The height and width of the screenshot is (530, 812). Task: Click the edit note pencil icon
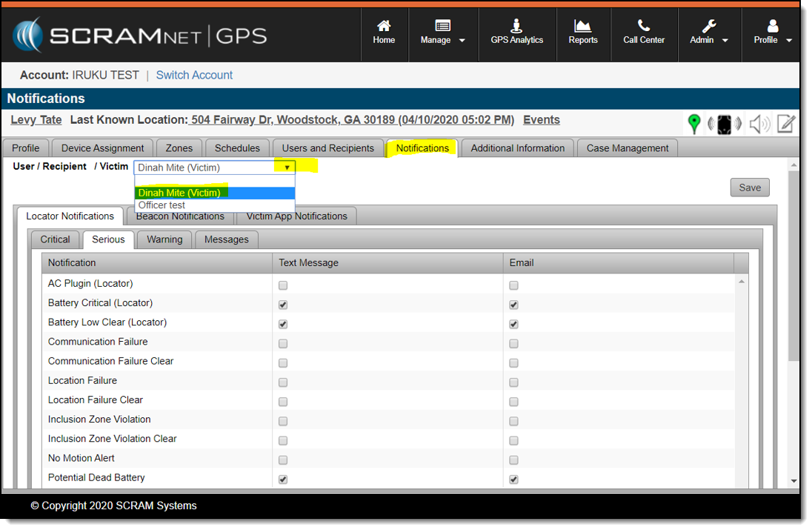click(786, 125)
